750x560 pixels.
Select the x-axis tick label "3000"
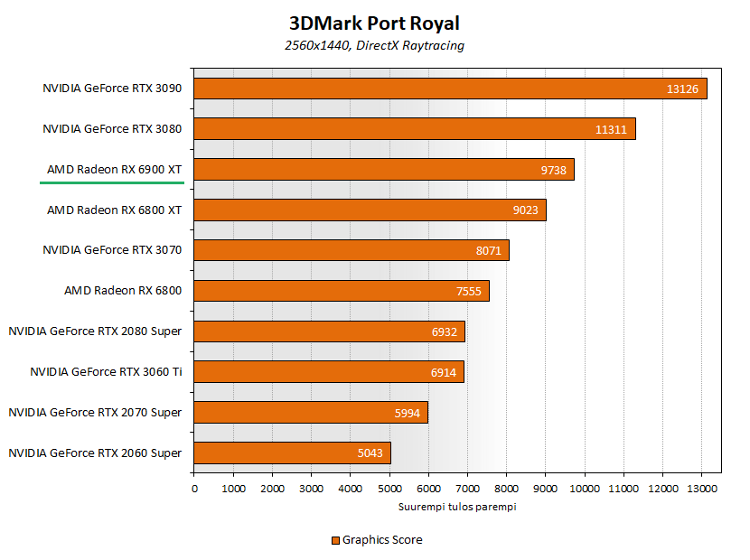(x=312, y=489)
